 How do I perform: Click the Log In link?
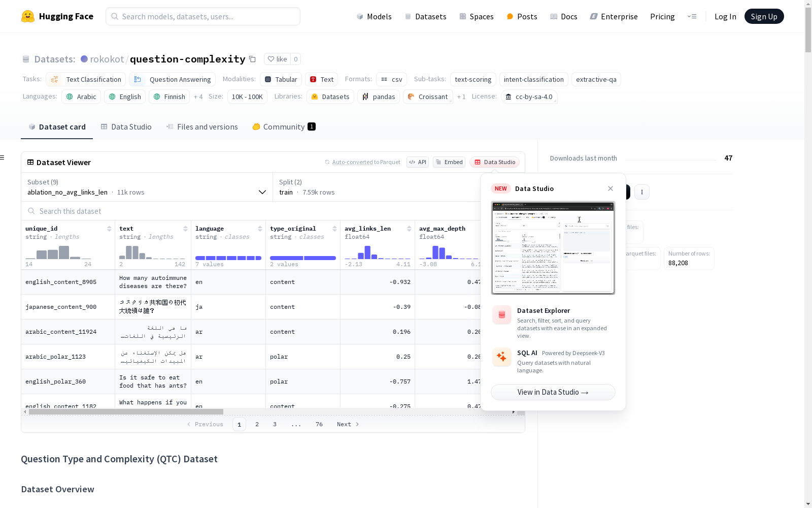click(x=725, y=16)
